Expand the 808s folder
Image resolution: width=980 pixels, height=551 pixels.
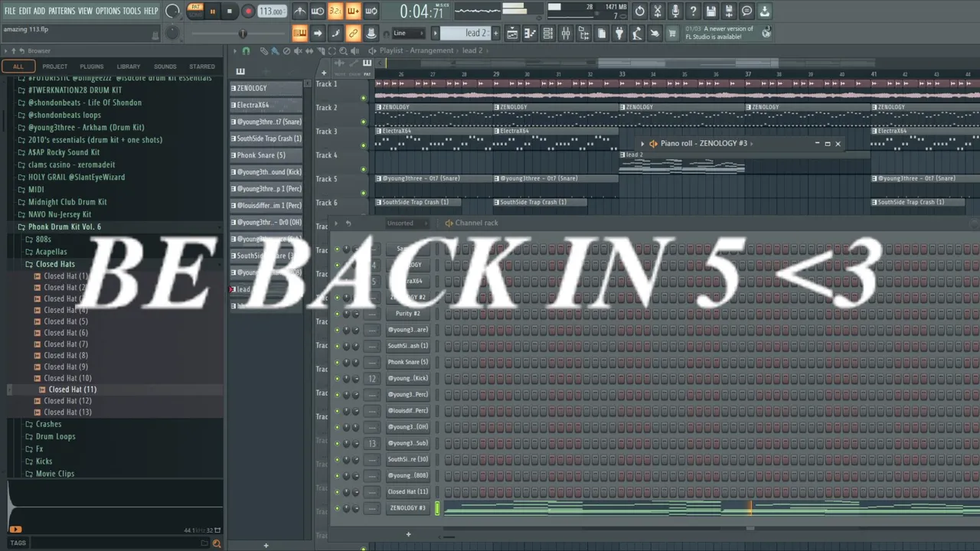click(43, 240)
